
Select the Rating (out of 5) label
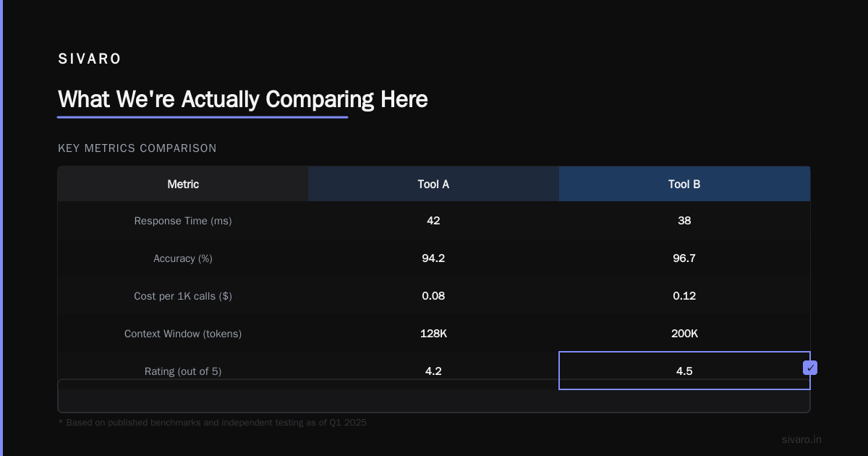(x=183, y=371)
